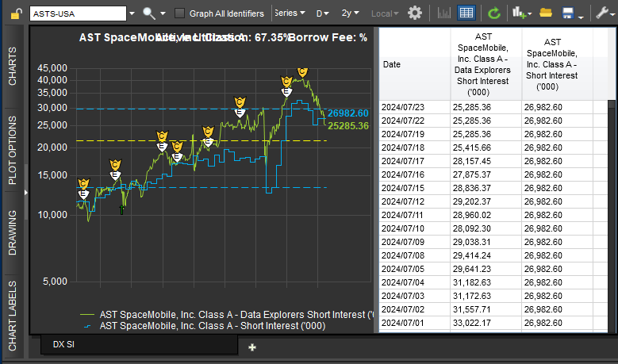The height and width of the screenshot is (364, 618).
Task: Expand the save options arrow
Action: (x=581, y=17)
